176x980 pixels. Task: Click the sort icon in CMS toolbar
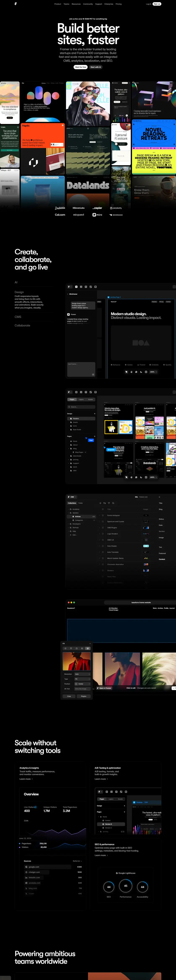(104, 503)
